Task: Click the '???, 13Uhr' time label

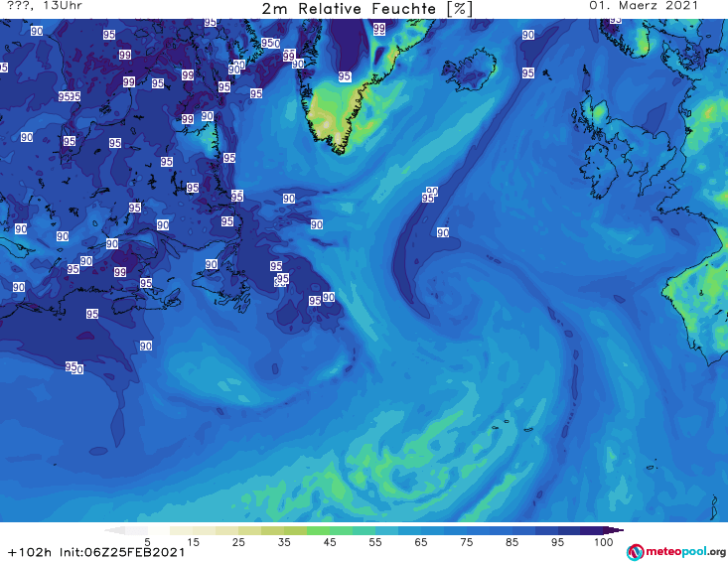Action: [x=45, y=6]
